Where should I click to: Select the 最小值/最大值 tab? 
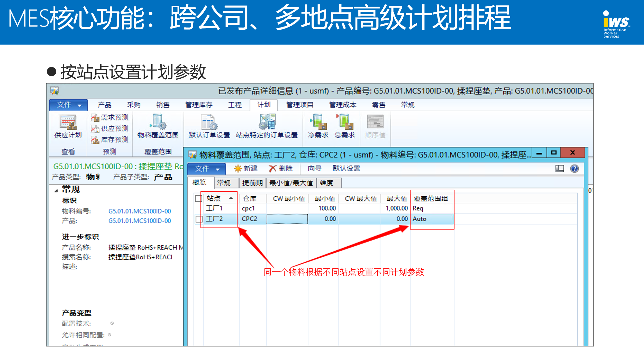pos(291,183)
